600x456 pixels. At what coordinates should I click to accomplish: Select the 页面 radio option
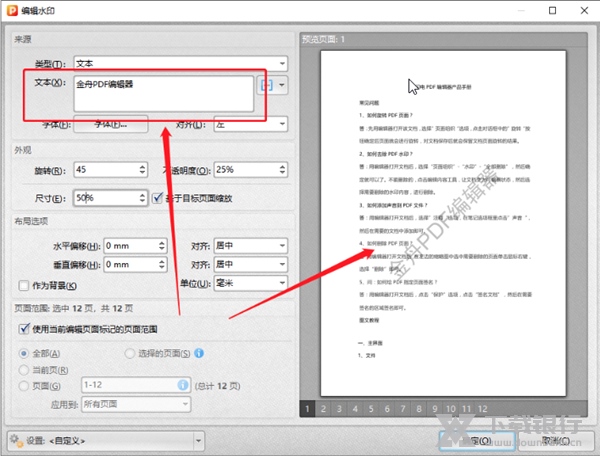(24, 386)
